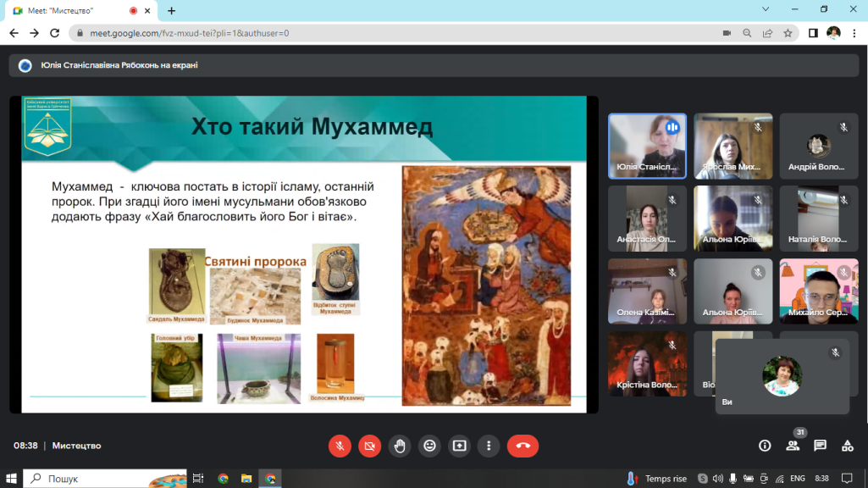Open the Activities panel icon
This screenshot has width=868, height=488.
click(847, 446)
